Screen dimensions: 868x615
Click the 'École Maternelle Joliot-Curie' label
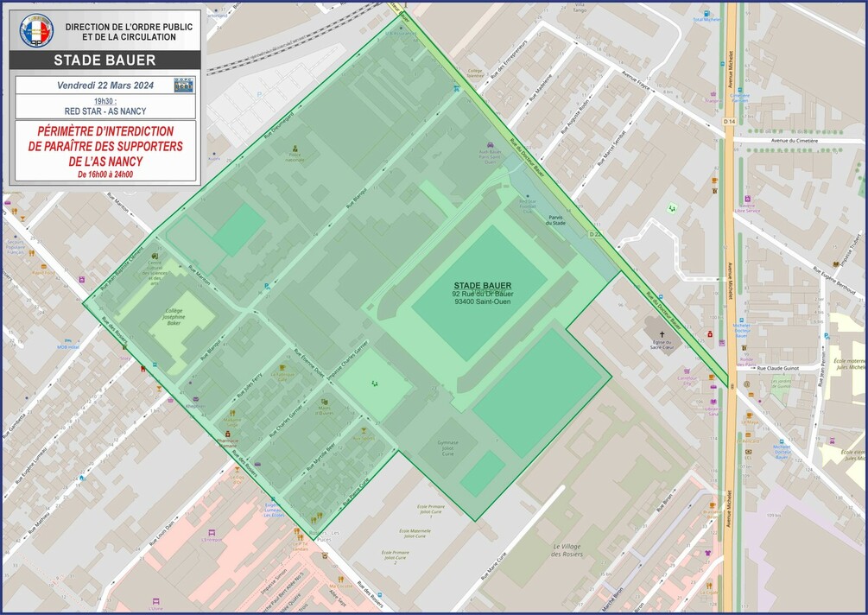(415, 533)
